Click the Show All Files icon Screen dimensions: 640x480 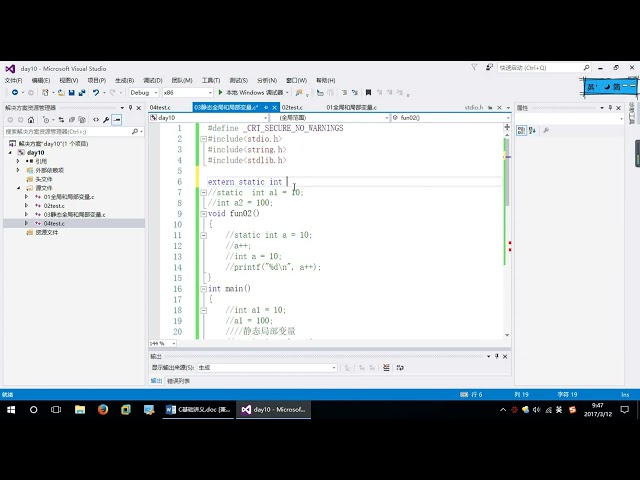[x=82, y=120]
